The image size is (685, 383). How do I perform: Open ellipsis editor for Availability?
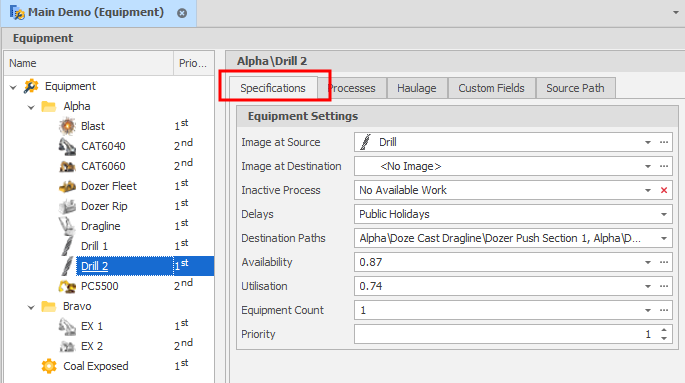664,262
